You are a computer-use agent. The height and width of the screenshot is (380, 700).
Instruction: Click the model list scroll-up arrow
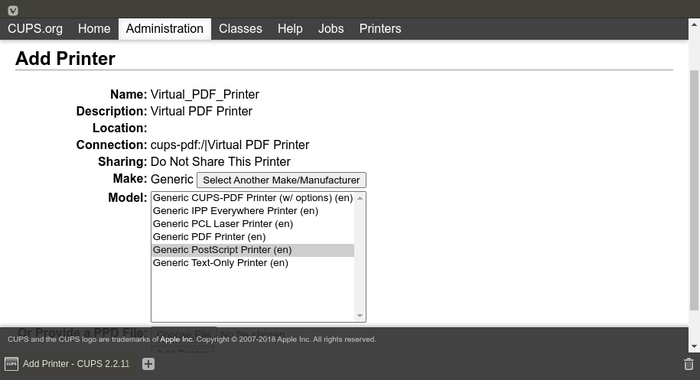coord(360,198)
